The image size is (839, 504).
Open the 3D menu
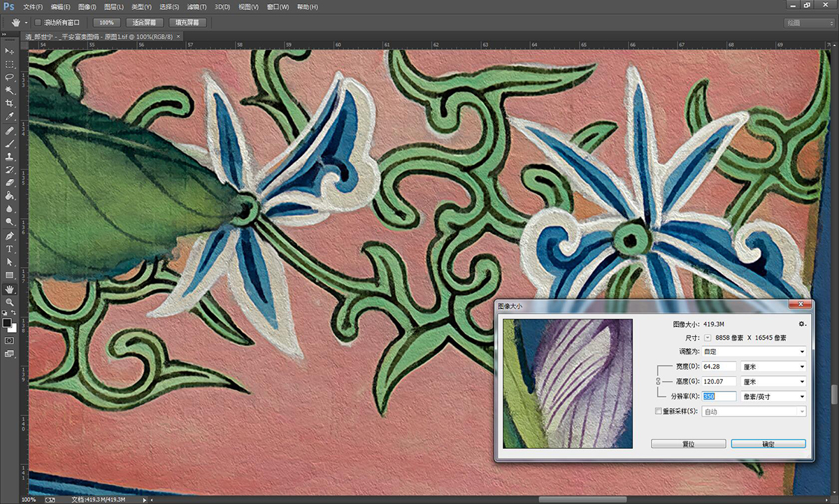click(222, 6)
